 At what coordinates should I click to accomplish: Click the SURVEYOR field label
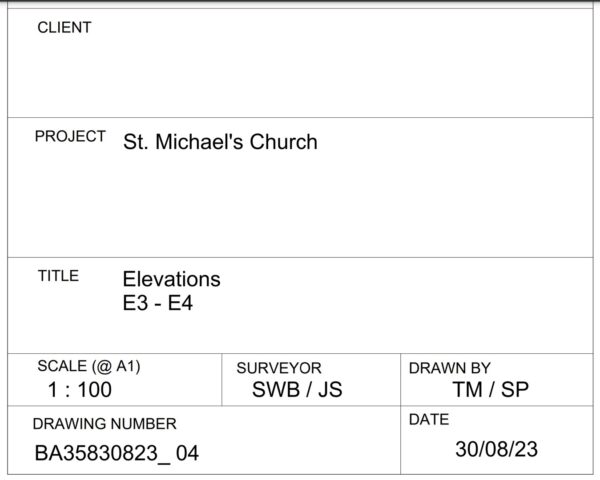tap(279, 368)
